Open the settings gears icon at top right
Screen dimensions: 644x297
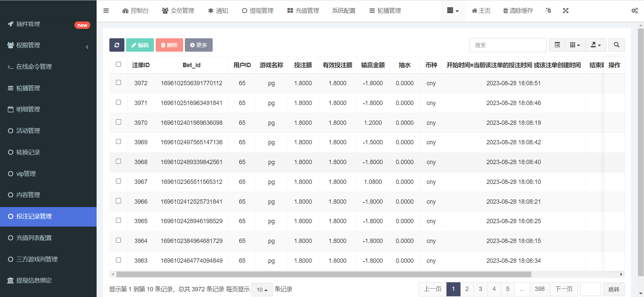(x=634, y=11)
